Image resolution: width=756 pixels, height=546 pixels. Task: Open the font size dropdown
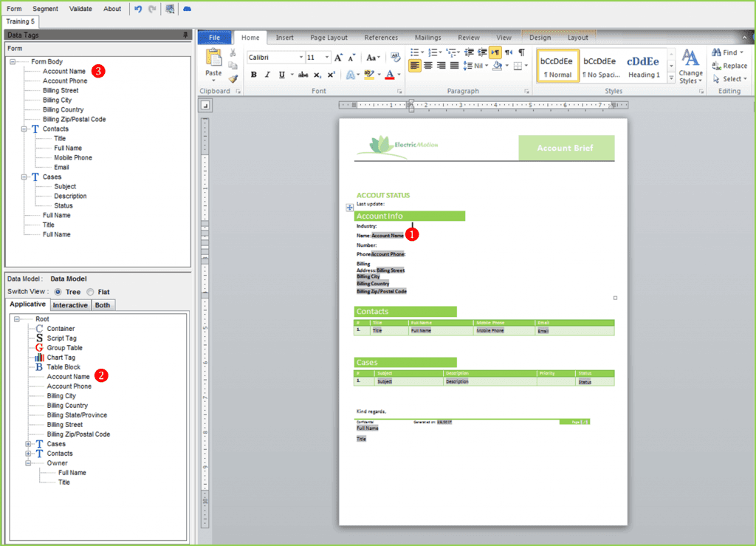pyautogui.click(x=327, y=58)
